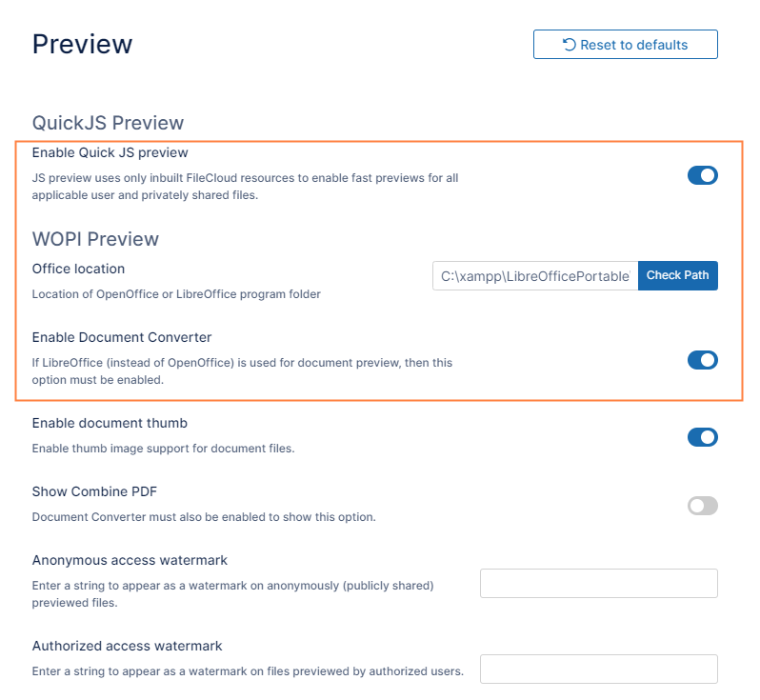Image resolution: width=760 pixels, height=700 pixels.
Task: Click the Office location label text
Action: click(78, 269)
